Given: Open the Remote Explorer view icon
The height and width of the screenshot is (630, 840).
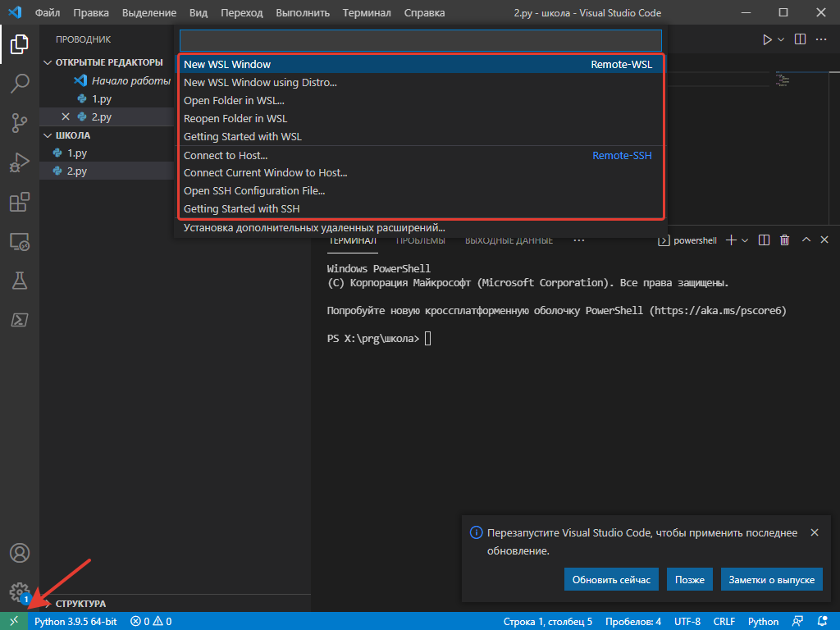Looking at the screenshot, I should click(x=20, y=242).
